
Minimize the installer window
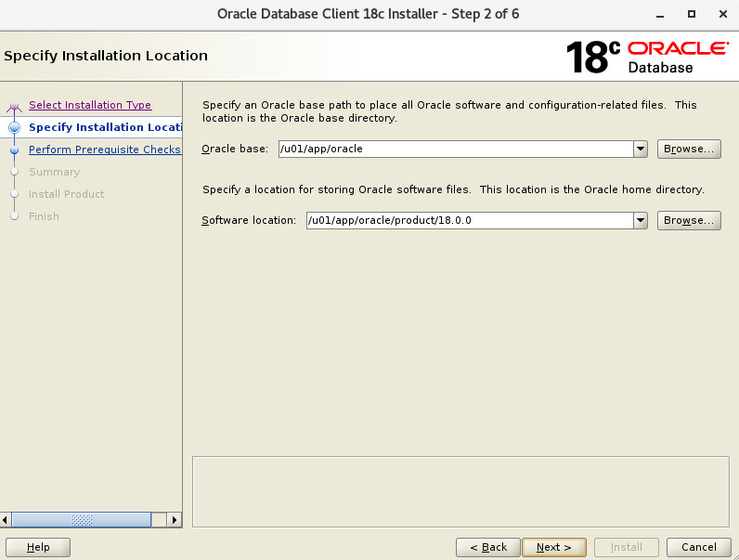[660, 15]
